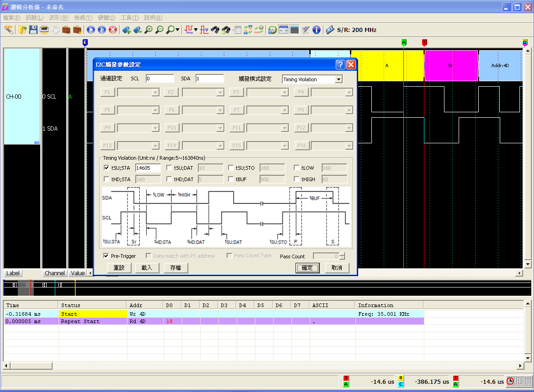Toggle the Pre-Trigger checkbox
The width and height of the screenshot is (534, 392).
[x=106, y=256]
